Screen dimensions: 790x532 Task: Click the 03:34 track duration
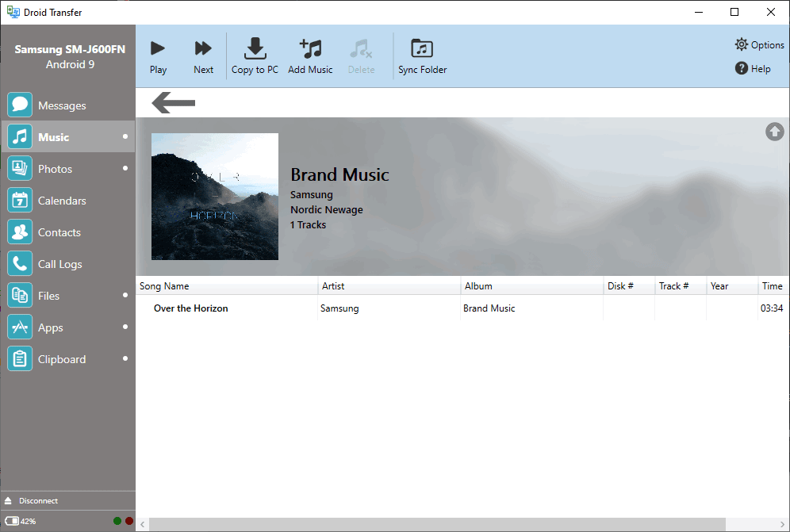772,308
